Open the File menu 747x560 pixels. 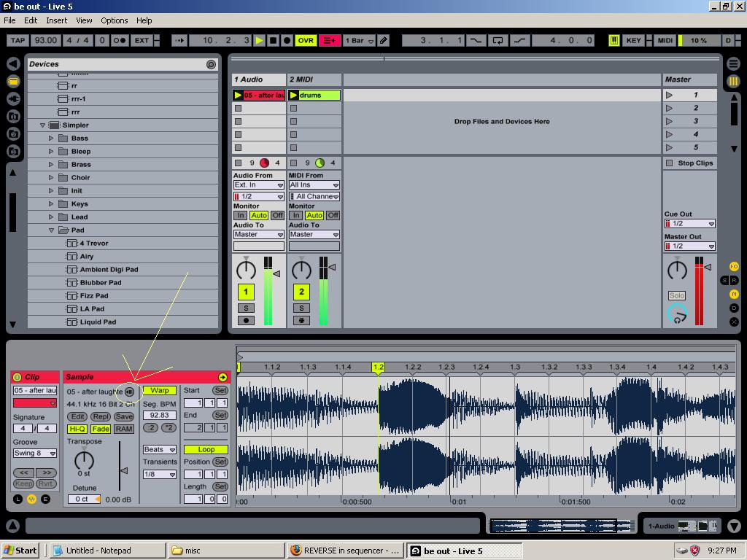point(9,20)
